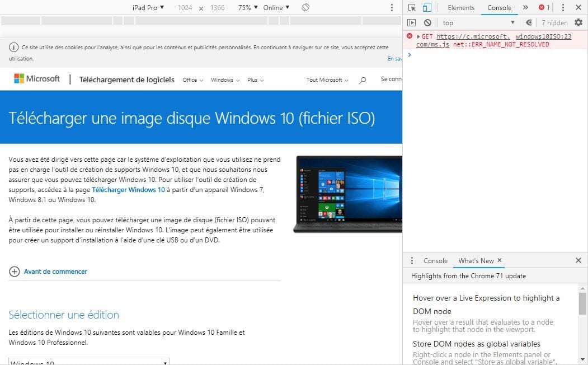Click the Se connecter sign-in link
The height and width of the screenshot is (365, 588).
coord(392,79)
